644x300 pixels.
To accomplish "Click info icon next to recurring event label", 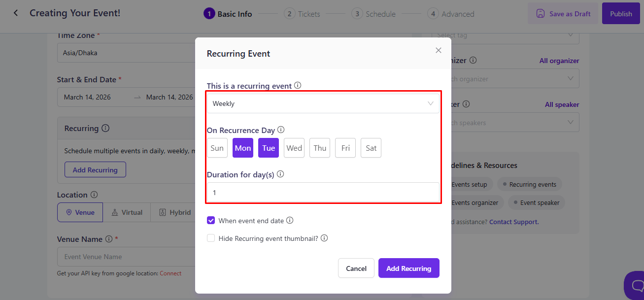I will click(x=298, y=85).
